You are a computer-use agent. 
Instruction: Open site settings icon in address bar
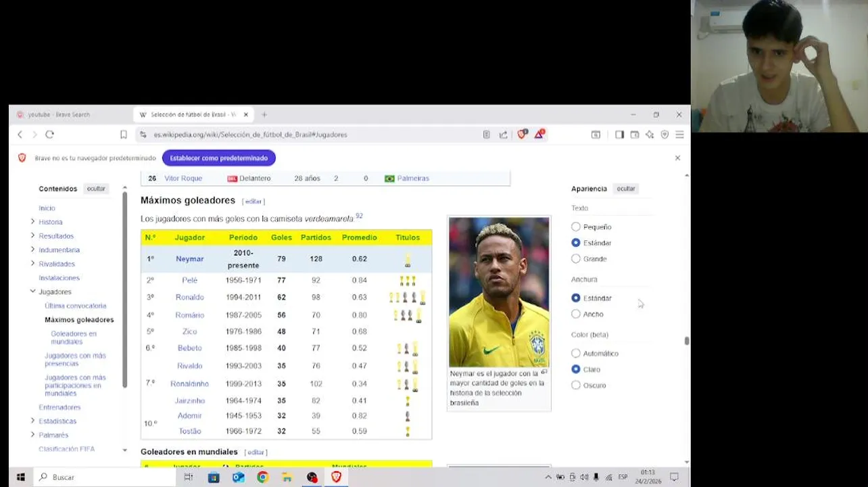pos(143,135)
